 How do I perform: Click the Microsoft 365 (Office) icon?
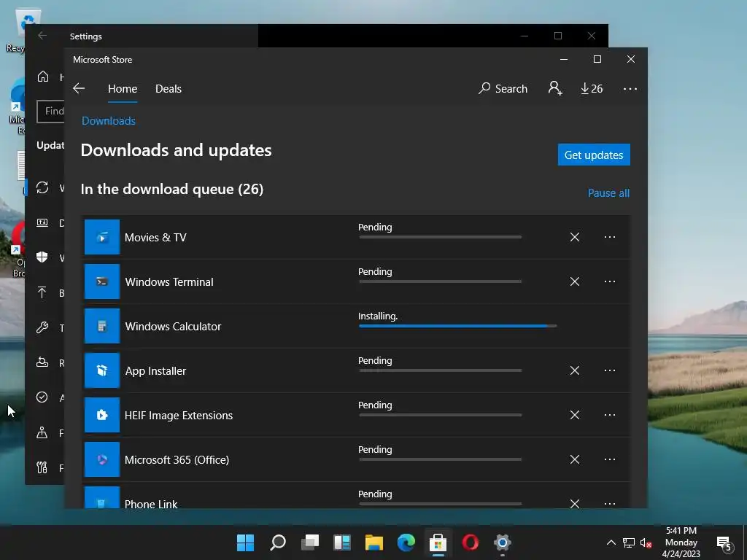click(x=102, y=459)
